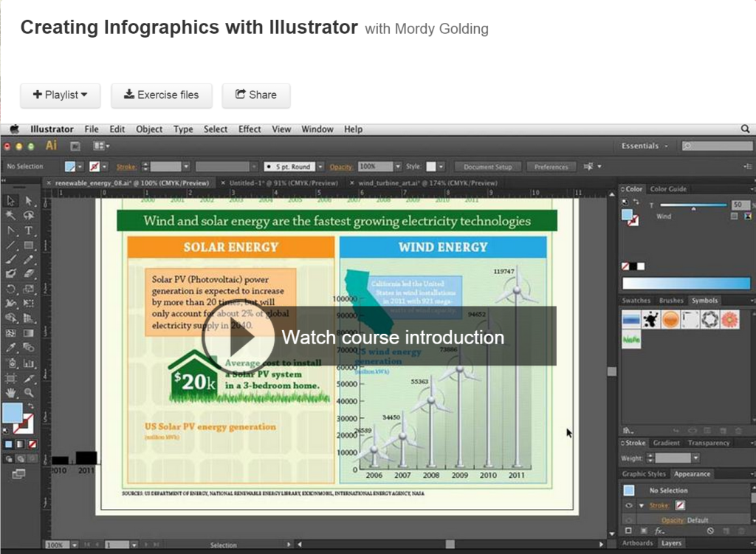
Task: Click the Column Graph tool
Action: [29, 363]
